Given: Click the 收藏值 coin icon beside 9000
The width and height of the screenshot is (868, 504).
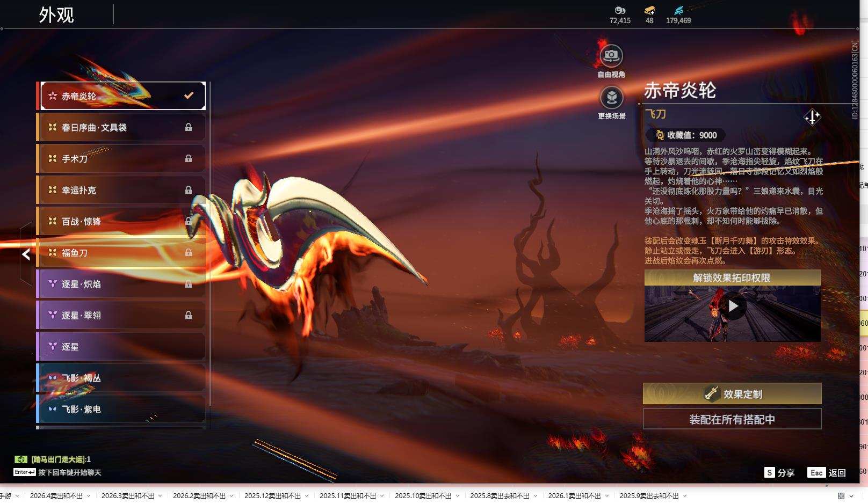Looking at the screenshot, I should pos(660,135).
